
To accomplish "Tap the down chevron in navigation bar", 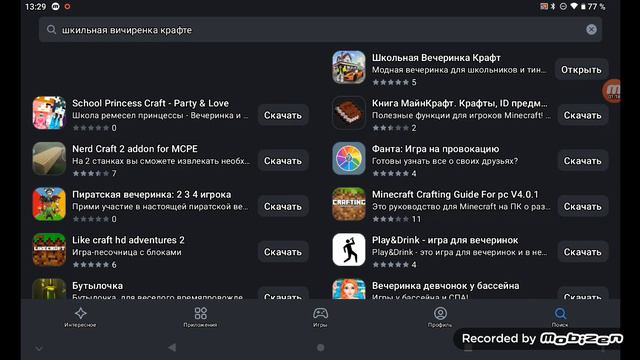I will tap(39, 349).
